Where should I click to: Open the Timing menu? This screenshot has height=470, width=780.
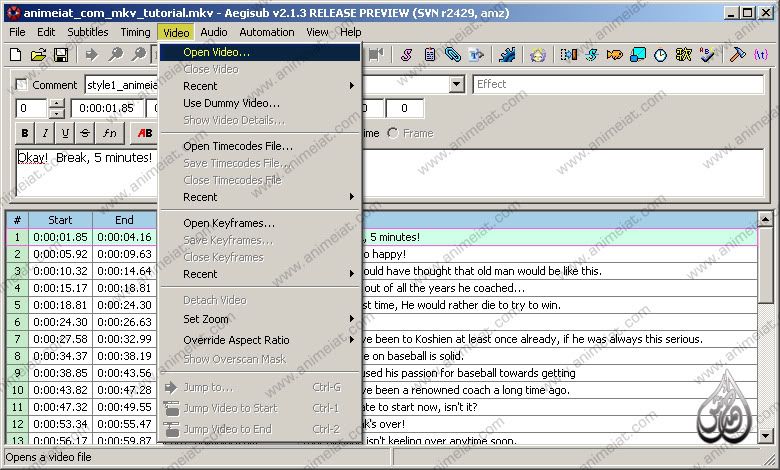click(x=135, y=32)
